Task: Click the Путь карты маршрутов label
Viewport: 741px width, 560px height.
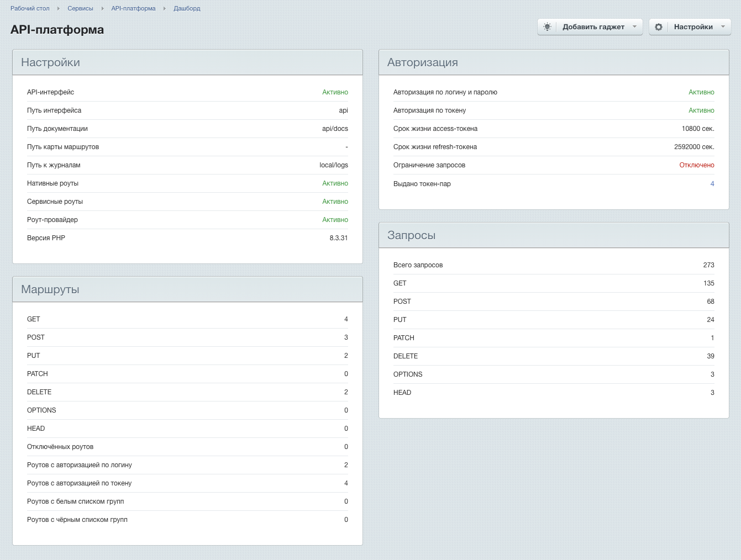Action: coord(63,147)
